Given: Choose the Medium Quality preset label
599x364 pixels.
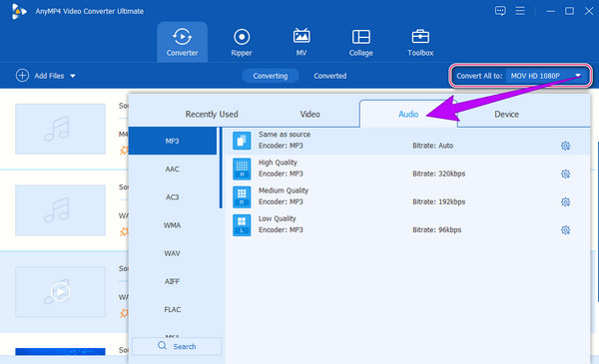Looking at the screenshot, I should [x=284, y=190].
